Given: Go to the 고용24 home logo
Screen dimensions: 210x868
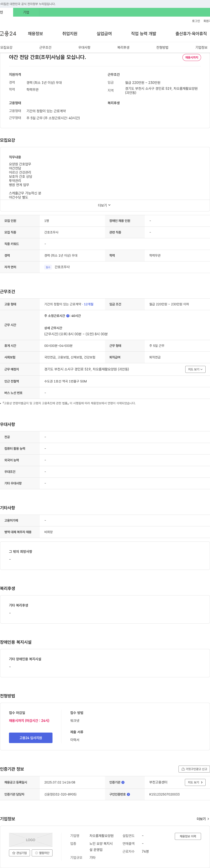Looking at the screenshot, I should tap(8, 34).
